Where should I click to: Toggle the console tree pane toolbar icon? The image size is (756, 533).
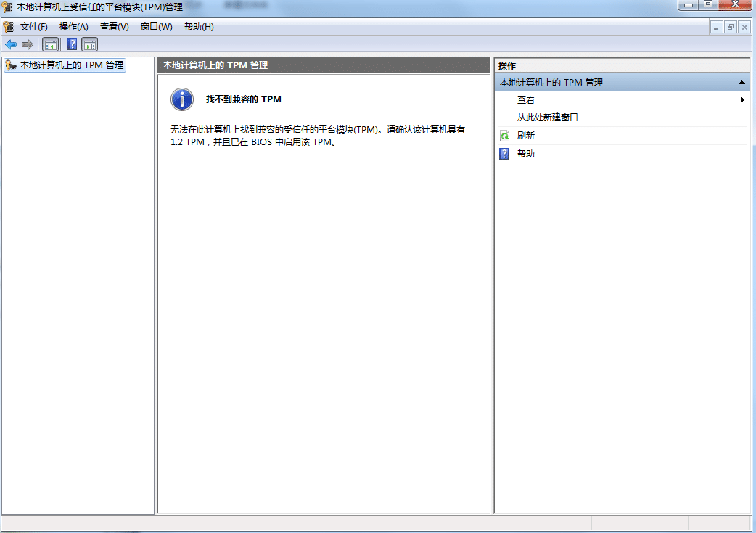point(50,44)
